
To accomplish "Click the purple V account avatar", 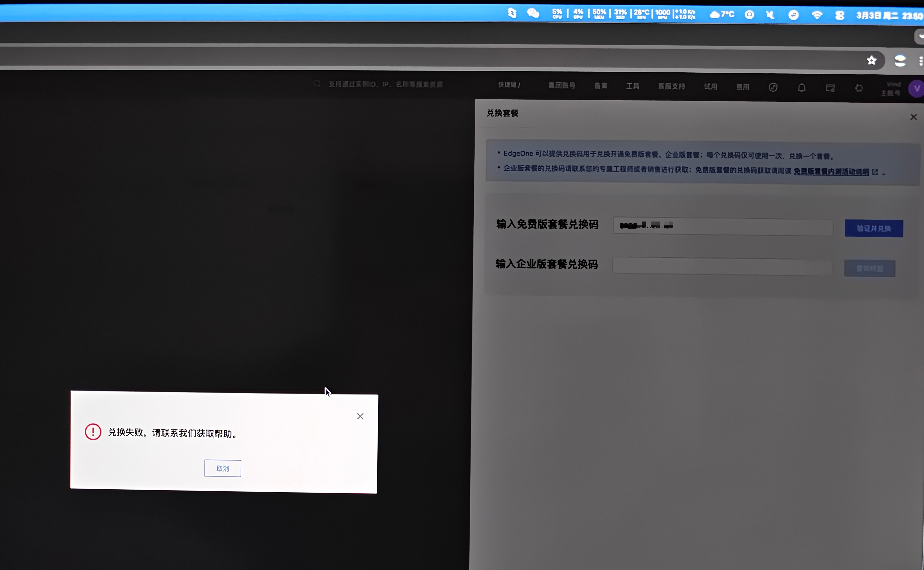I will [x=916, y=89].
